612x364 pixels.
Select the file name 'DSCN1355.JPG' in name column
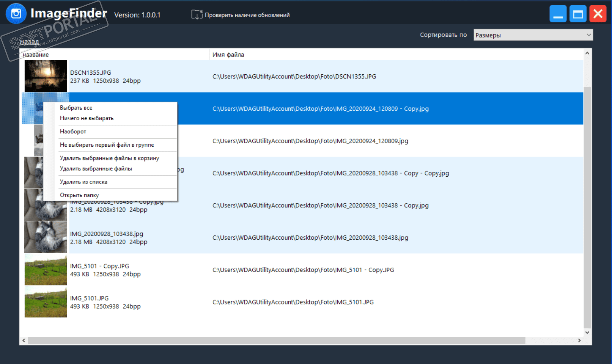coord(91,73)
